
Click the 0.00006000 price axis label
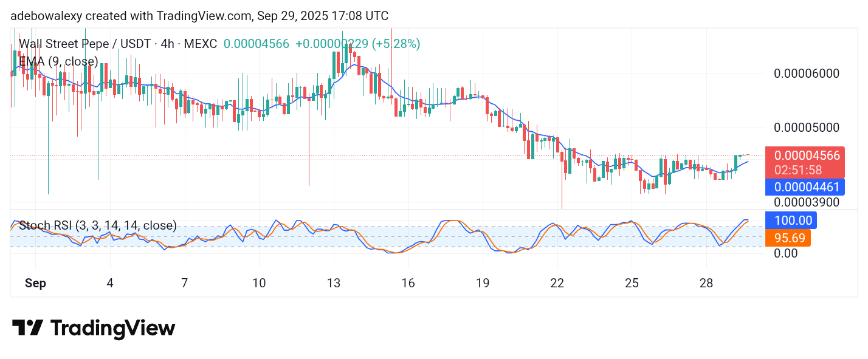pyautogui.click(x=806, y=74)
